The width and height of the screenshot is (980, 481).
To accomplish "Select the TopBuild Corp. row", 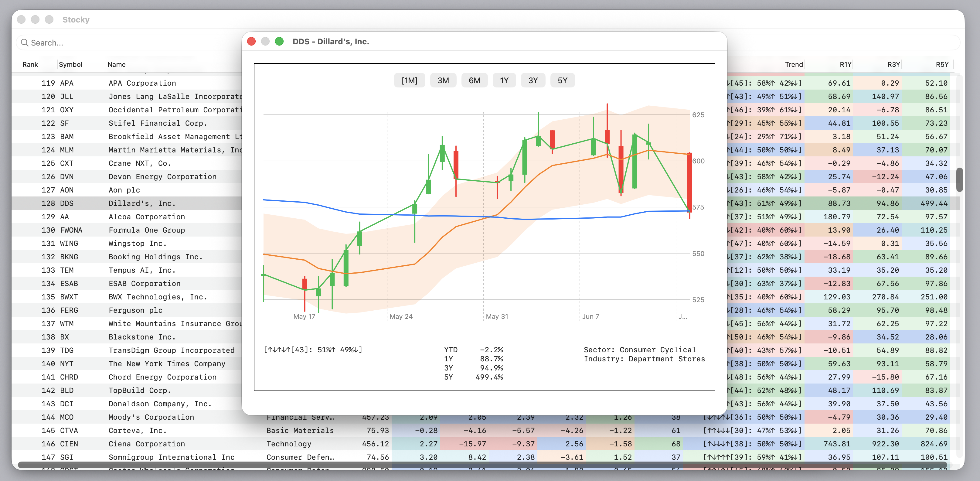I will pyautogui.click(x=126, y=390).
